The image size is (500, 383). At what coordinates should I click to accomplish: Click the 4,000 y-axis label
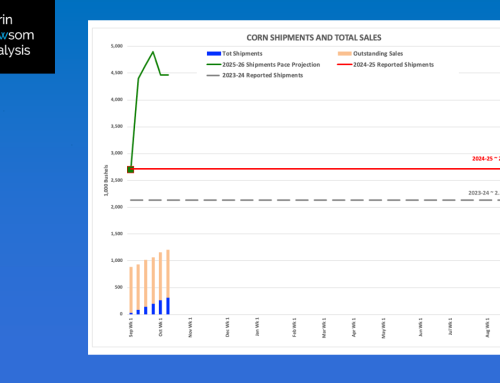117,99
